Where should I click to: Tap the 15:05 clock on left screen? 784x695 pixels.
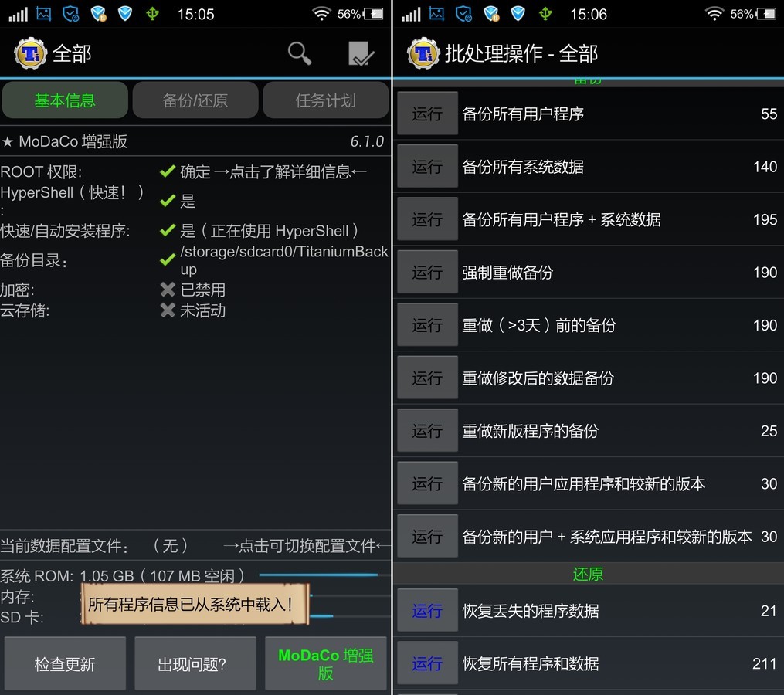[x=195, y=14]
